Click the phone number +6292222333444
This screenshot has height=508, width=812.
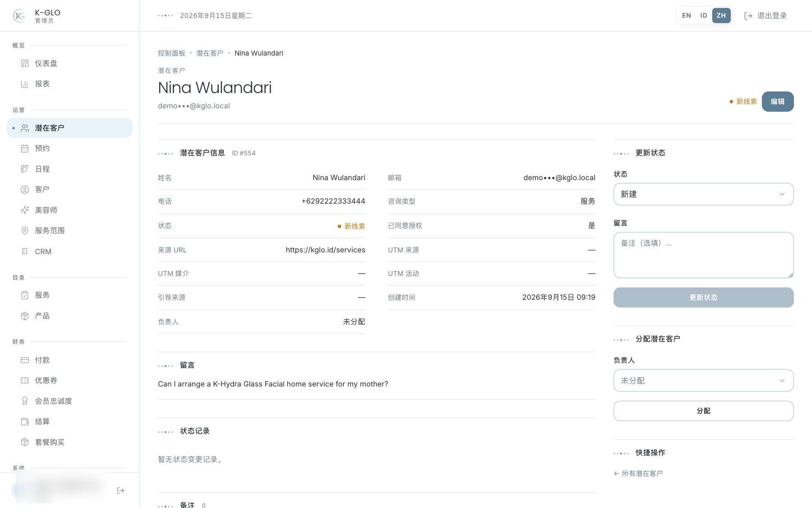coord(333,201)
